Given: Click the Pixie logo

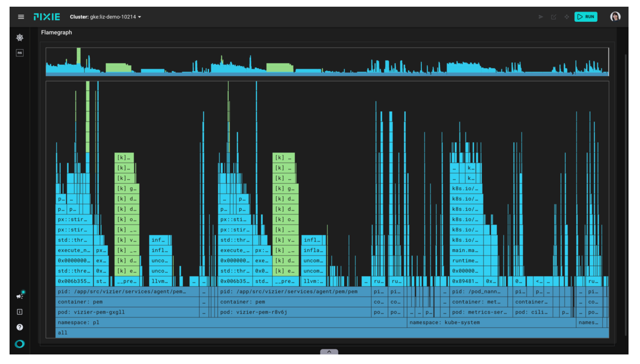Looking at the screenshot, I should (x=47, y=17).
